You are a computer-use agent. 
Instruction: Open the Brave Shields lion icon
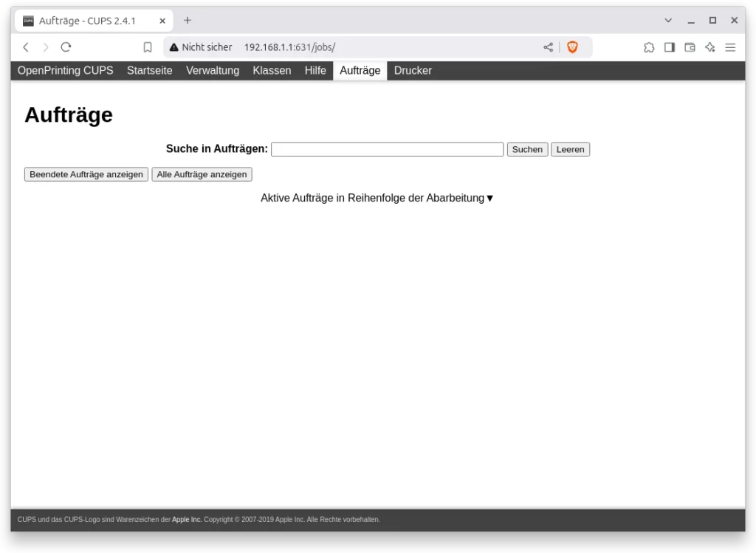click(572, 47)
